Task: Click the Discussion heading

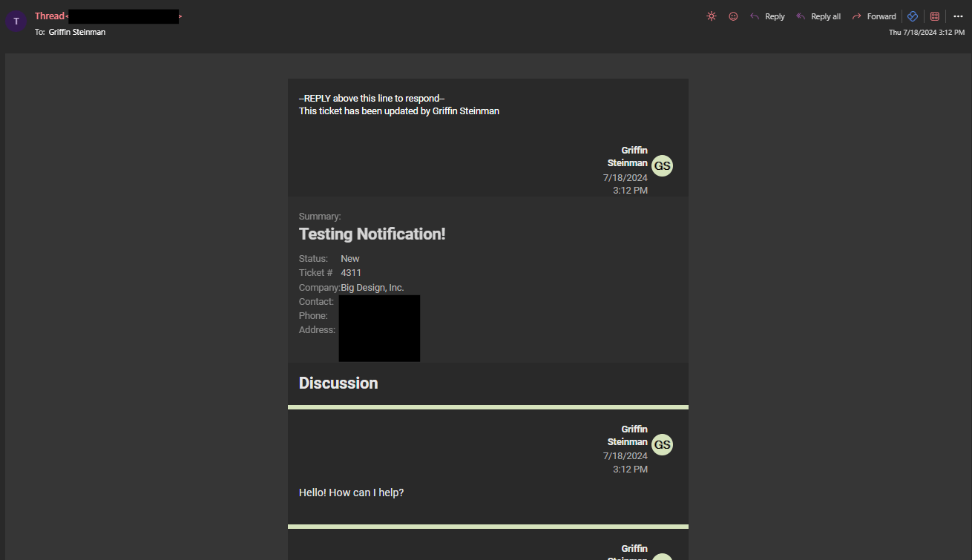Action: [338, 383]
